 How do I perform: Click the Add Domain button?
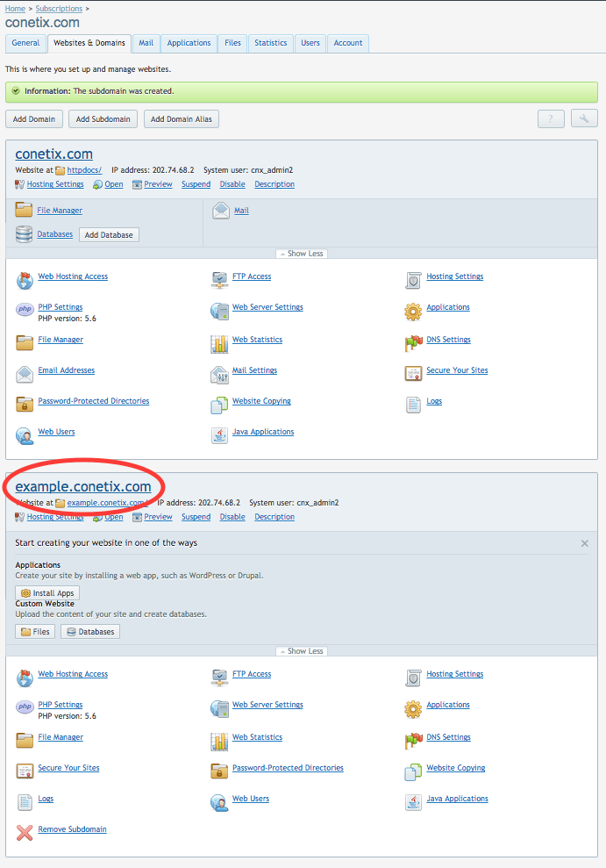click(33, 119)
